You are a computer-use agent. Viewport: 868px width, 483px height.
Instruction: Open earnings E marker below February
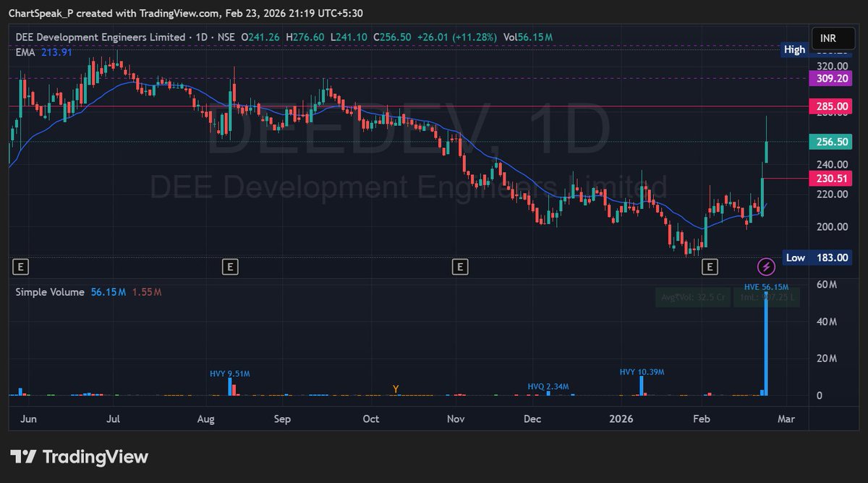(710, 268)
